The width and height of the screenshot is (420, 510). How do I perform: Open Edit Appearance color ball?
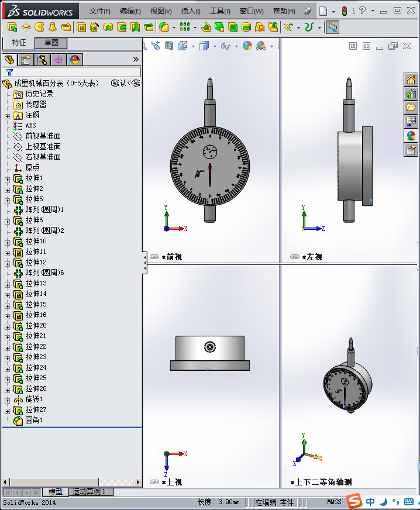point(247,46)
